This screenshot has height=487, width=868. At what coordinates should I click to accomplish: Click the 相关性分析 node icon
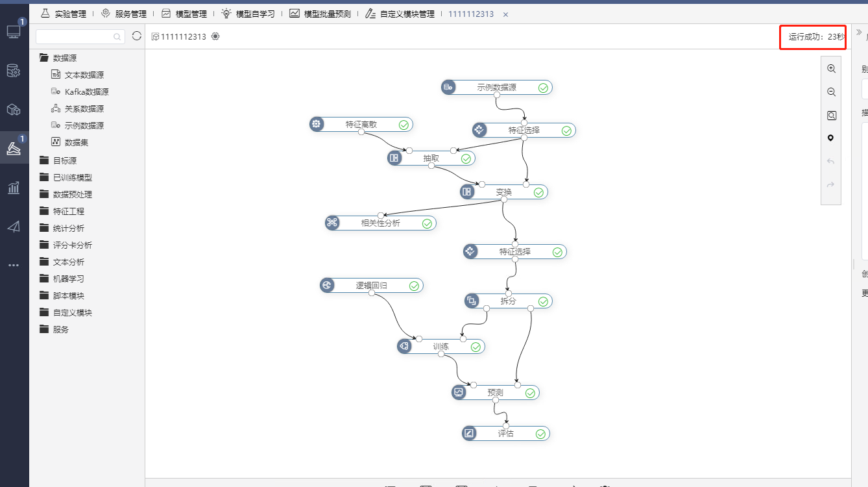332,223
